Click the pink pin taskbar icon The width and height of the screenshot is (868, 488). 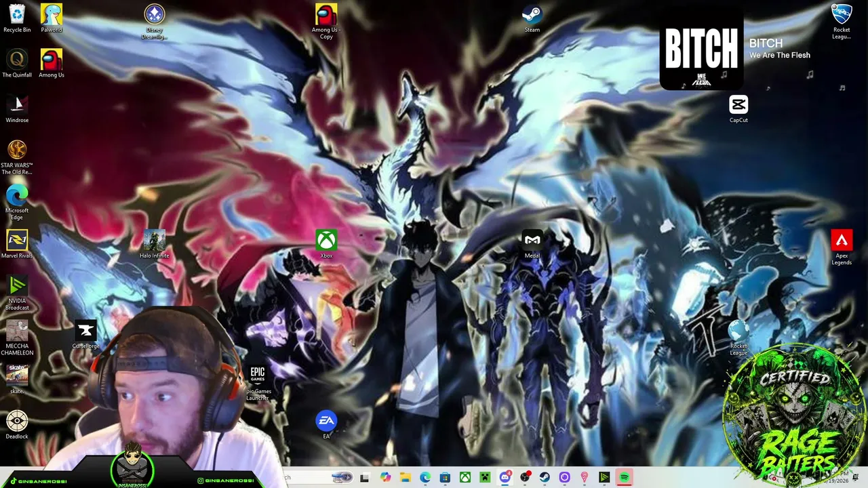[x=585, y=478]
